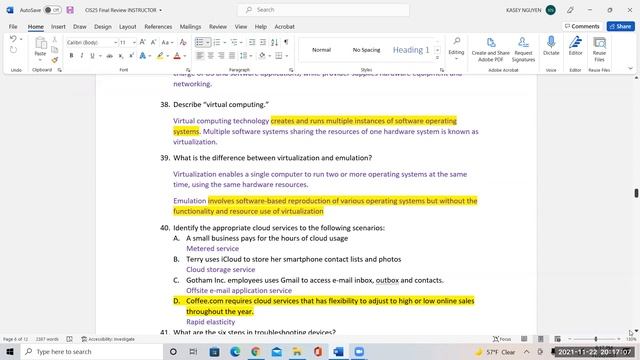Increase paragraph indent

pyautogui.click(x=263, y=42)
